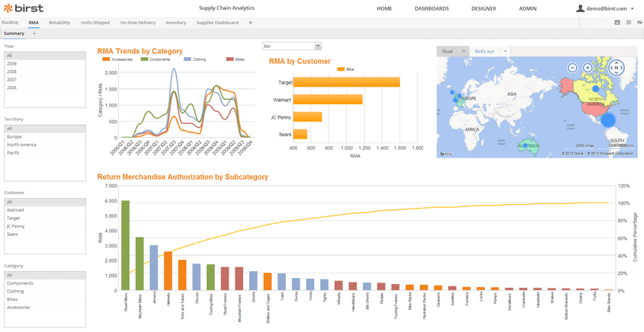Click the large blue bubble near the Caribbean
Image resolution: width=644 pixels, height=332 pixels.
[x=609, y=120]
